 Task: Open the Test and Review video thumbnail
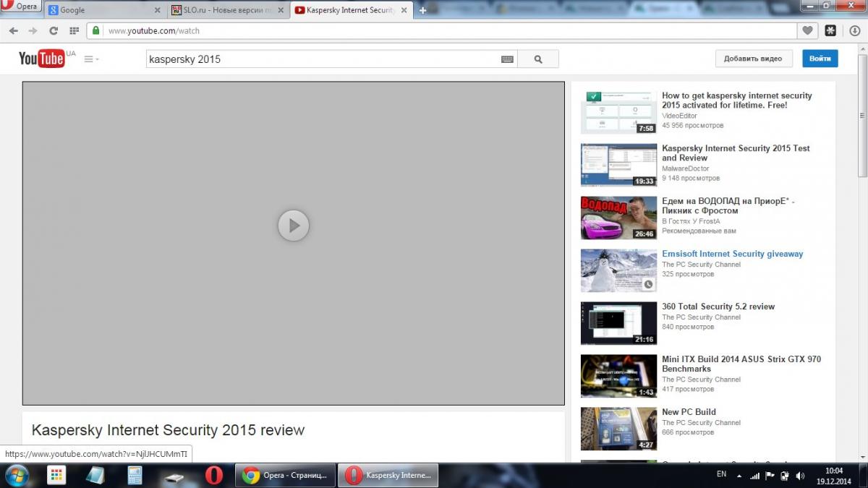tap(618, 165)
